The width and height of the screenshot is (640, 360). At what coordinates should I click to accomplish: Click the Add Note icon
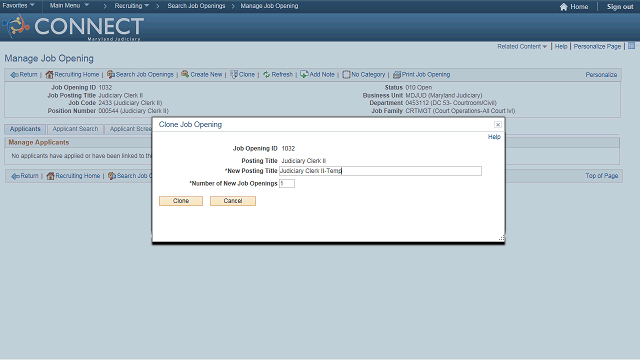304,74
